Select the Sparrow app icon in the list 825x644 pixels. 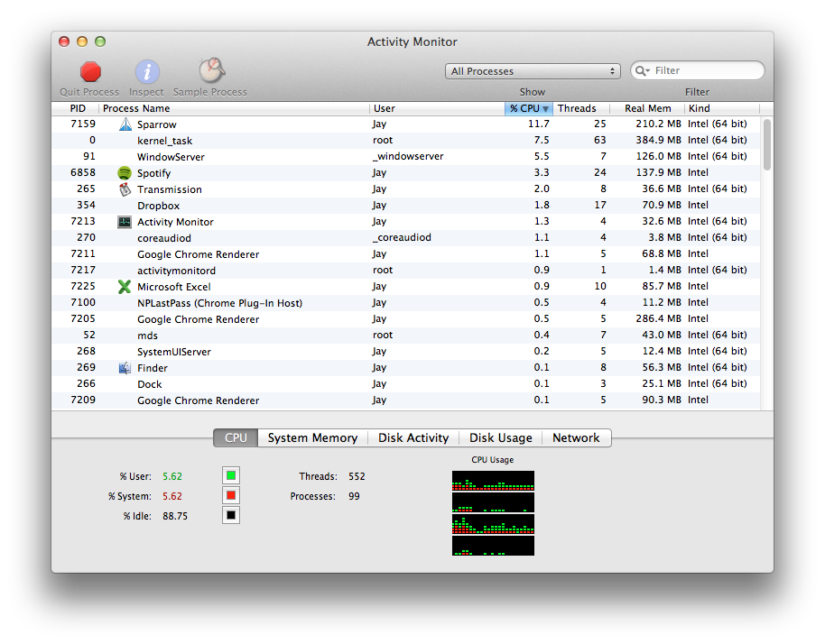[x=125, y=124]
